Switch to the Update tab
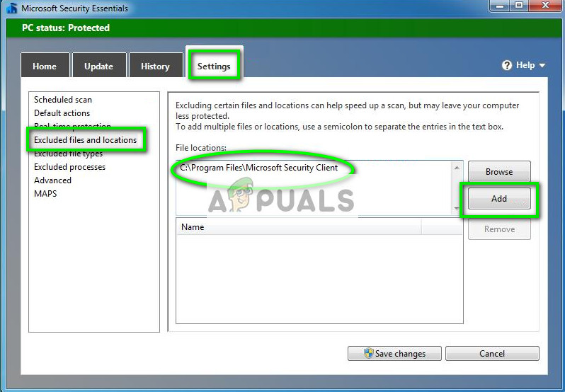565x392 pixels. (x=99, y=66)
